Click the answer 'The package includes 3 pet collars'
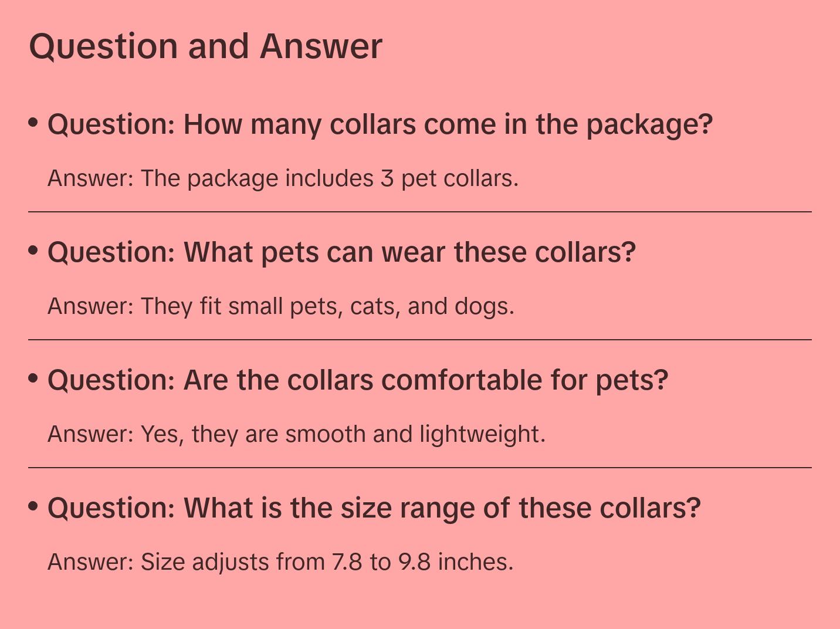The image size is (840, 629). point(283,178)
